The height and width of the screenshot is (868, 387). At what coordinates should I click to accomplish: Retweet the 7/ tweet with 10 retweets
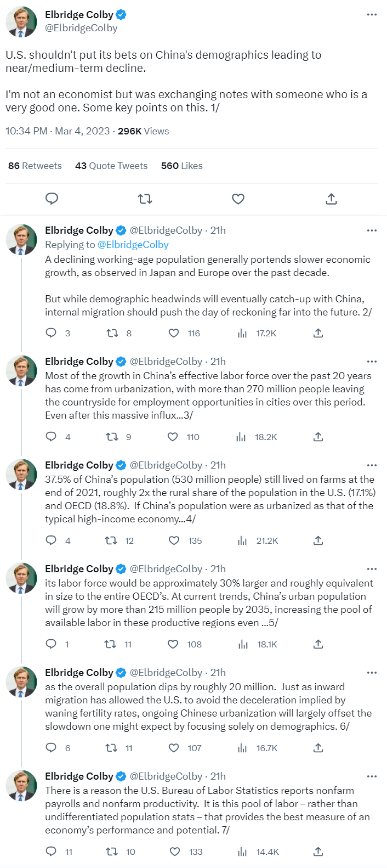(112, 852)
